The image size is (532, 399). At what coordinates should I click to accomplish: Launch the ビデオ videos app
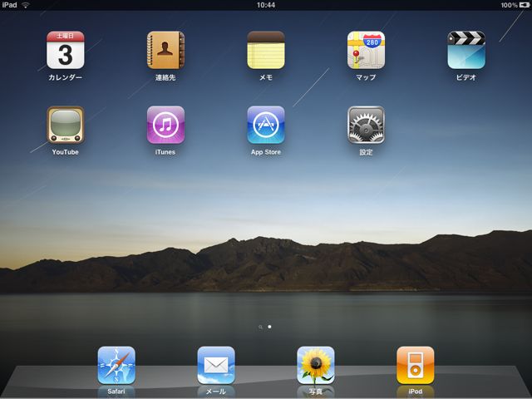pyautogui.click(x=466, y=50)
